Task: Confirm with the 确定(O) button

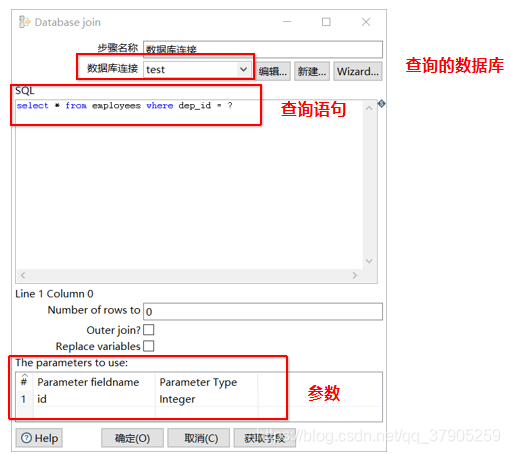Action: click(x=132, y=438)
